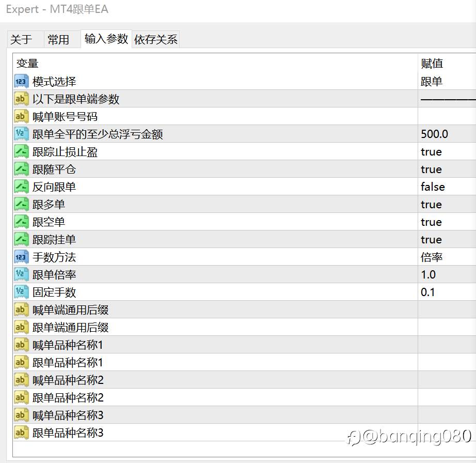Click the string icon beside 喊单端通用后缀
The image size is (476, 463).
pyautogui.click(x=21, y=310)
